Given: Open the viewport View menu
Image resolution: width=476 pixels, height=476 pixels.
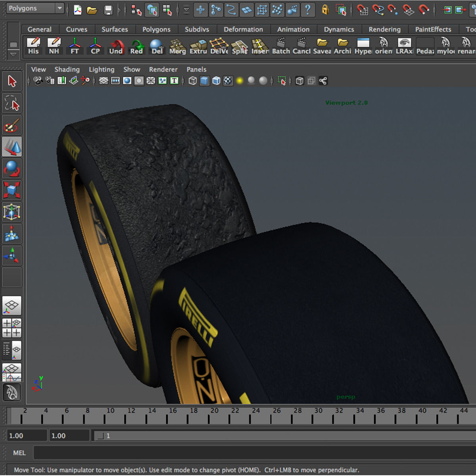Looking at the screenshot, I should pyautogui.click(x=38, y=69).
